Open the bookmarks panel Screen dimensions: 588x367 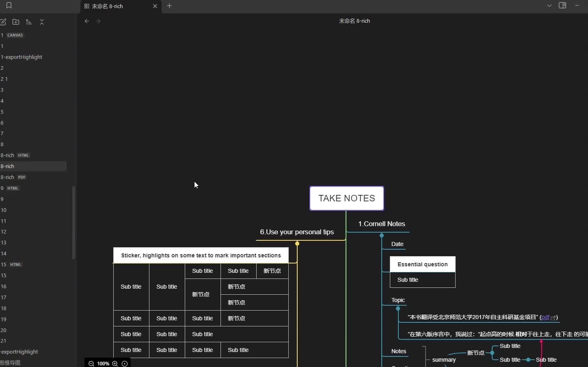click(9, 6)
